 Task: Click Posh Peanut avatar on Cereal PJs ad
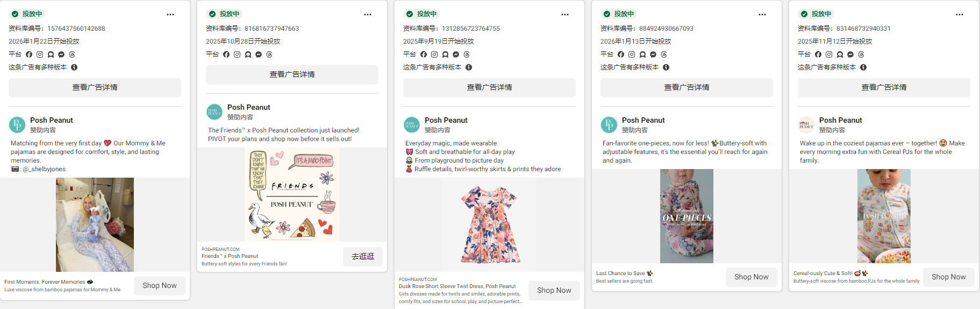(x=806, y=125)
